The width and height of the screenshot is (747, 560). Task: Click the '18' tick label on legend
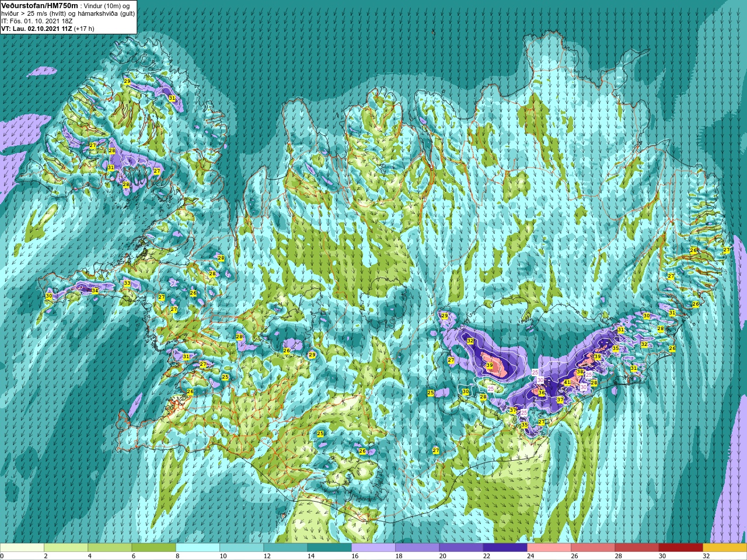[399, 556]
